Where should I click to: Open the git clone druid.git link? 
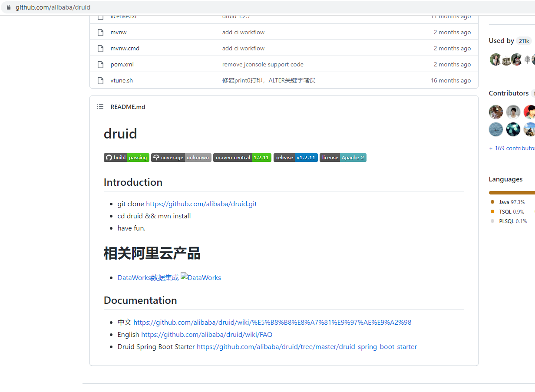point(201,204)
